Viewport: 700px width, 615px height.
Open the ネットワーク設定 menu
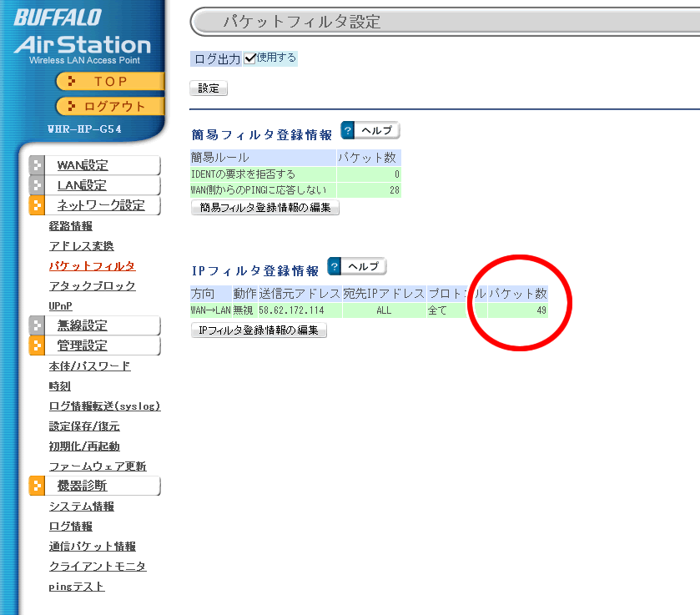pos(101,205)
